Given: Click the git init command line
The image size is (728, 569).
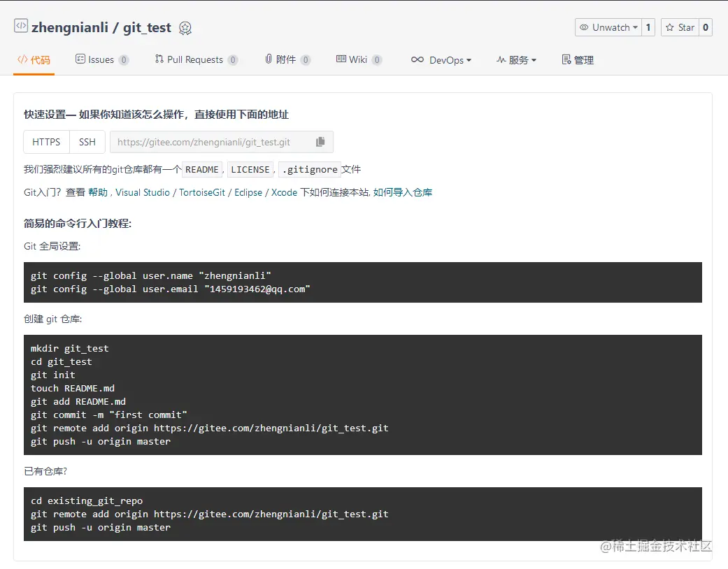Looking at the screenshot, I should tap(53, 375).
